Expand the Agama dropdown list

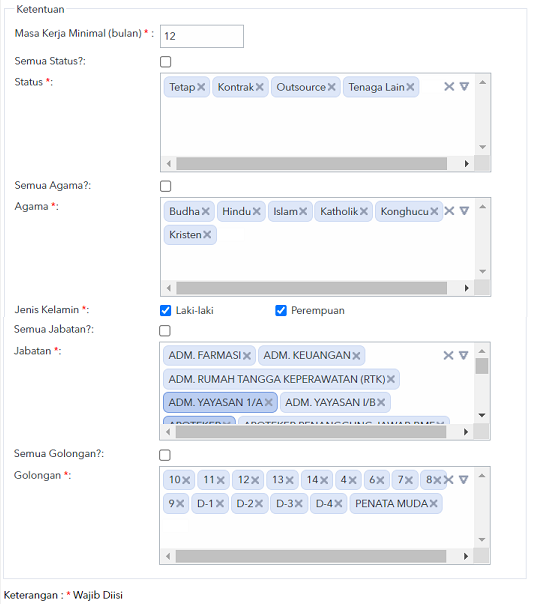point(464,211)
